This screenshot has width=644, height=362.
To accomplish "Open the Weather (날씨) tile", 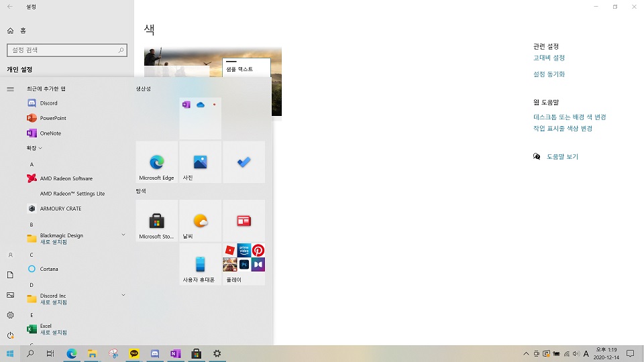I will [x=201, y=221].
